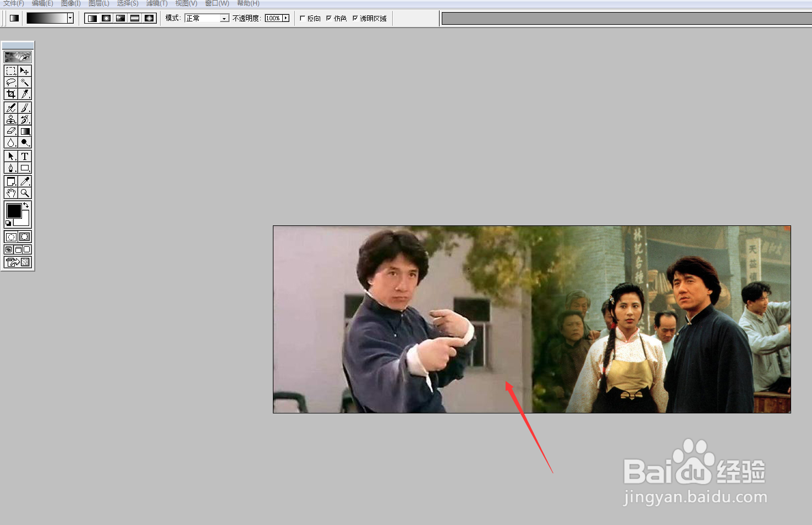This screenshot has height=525, width=812.
Task: Click the swap foreground/background colors arrow
Action: point(26,205)
